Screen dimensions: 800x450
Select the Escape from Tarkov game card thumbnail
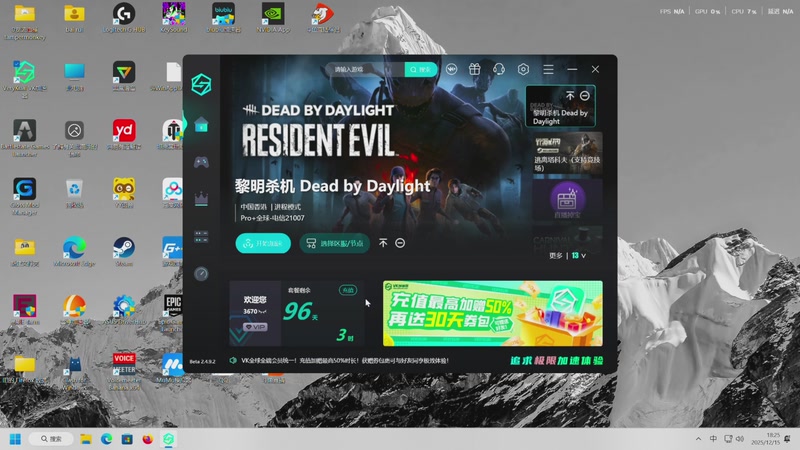tap(567, 153)
